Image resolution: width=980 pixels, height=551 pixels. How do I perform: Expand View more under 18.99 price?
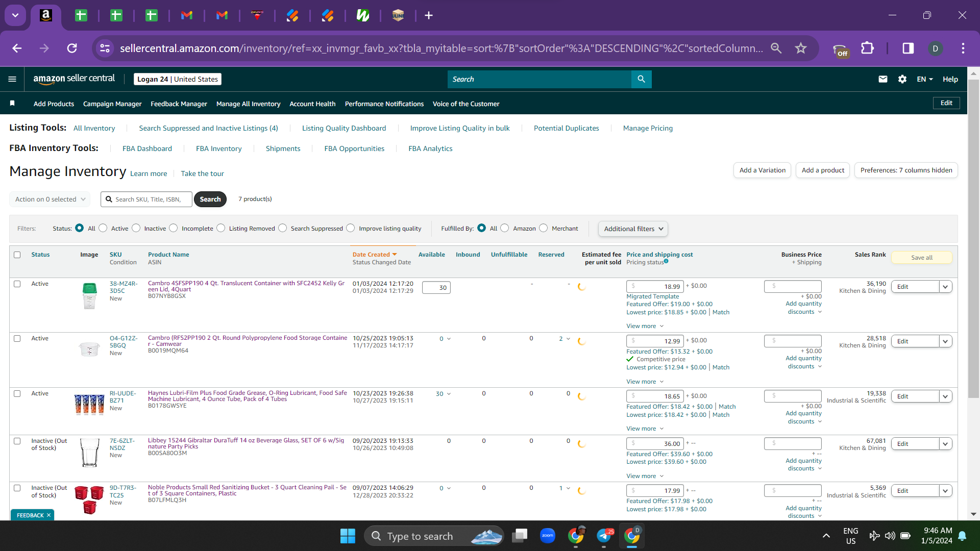pos(645,326)
